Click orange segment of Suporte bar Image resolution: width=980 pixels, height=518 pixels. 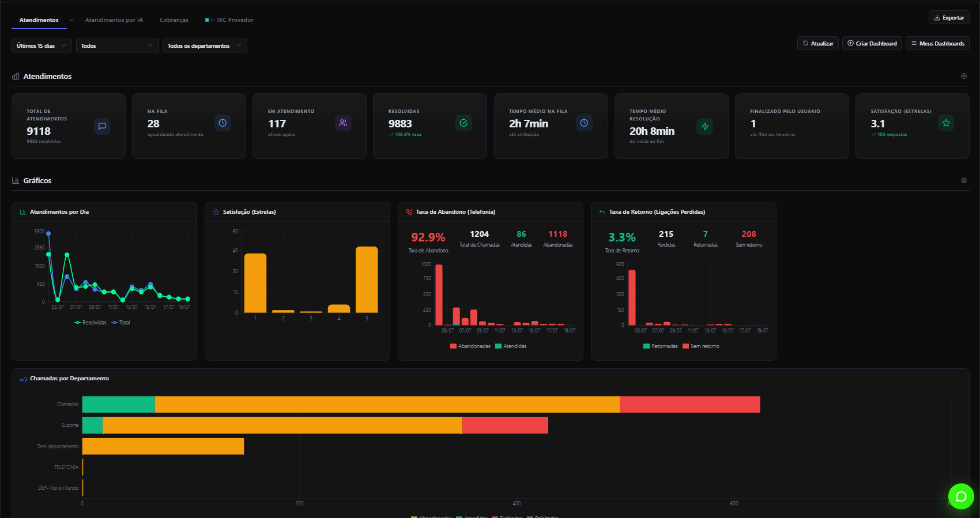[x=282, y=425]
